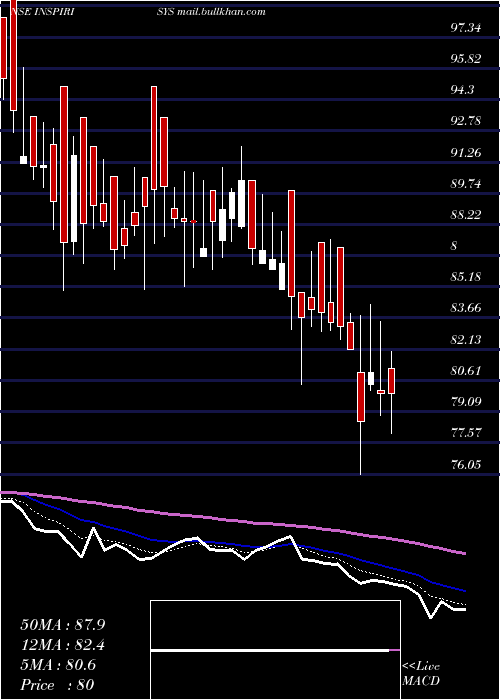500x700 pixels.
Task: Click the 95.82 price axis label
Action: (466, 59)
